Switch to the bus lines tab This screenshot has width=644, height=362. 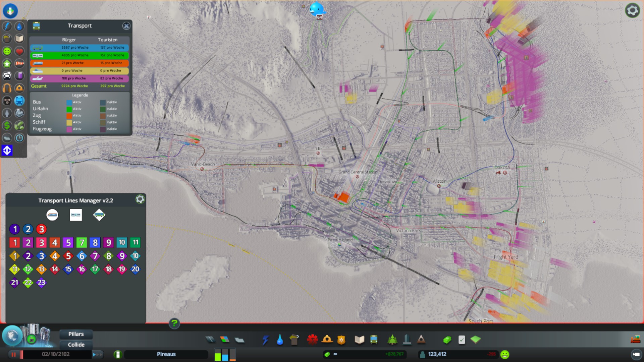99,215
